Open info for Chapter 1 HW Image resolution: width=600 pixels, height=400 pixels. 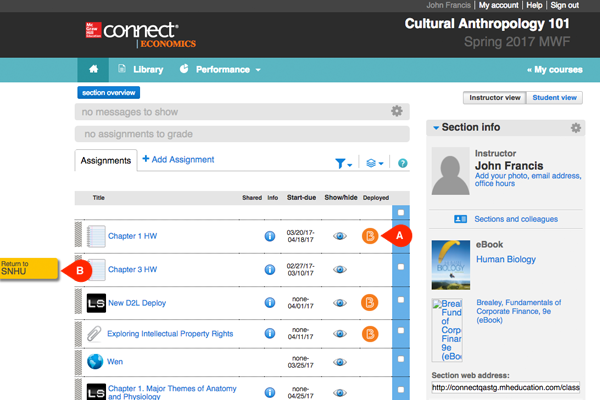click(x=269, y=237)
